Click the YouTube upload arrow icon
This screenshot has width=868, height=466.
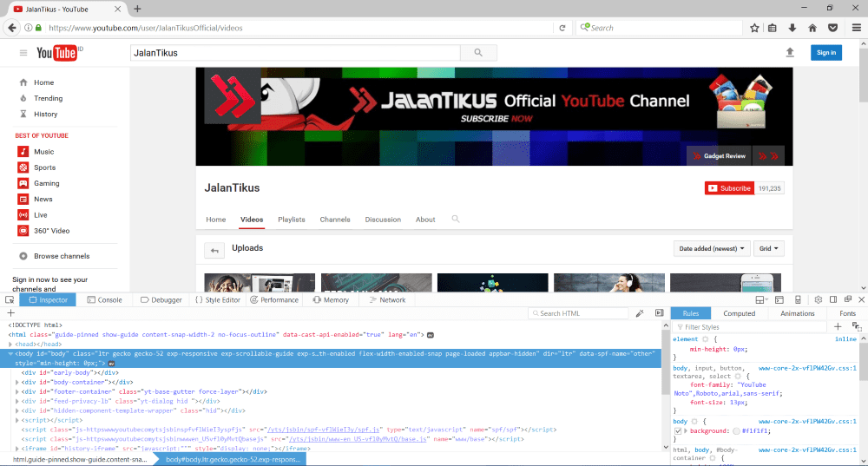[790, 52]
